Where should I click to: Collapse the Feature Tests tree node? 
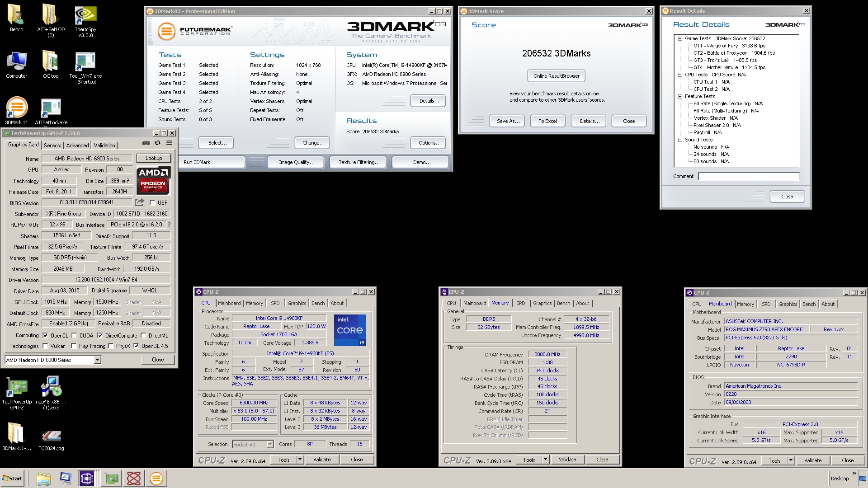[x=680, y=96]
